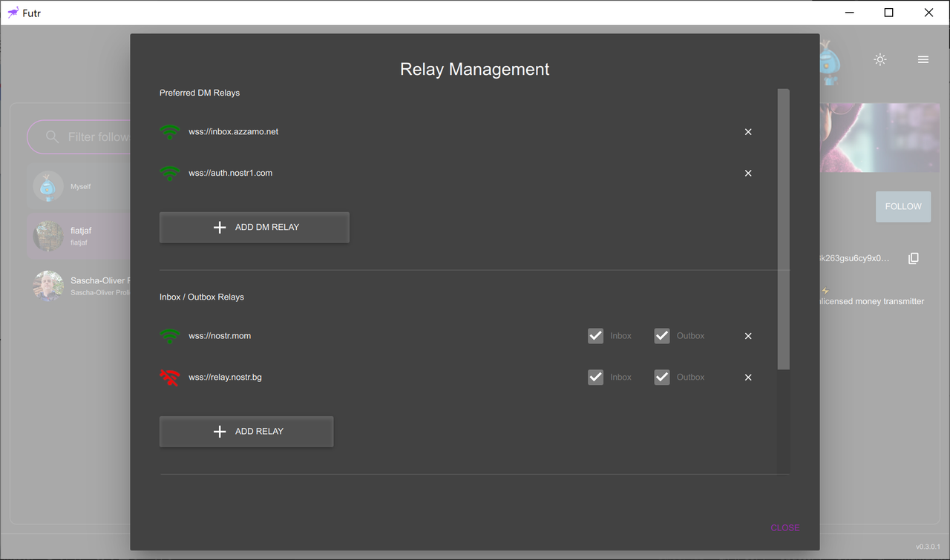Click the relay list vertical scrollbar
This screenshot has height=560, width=950.
[x=784, y=229]
